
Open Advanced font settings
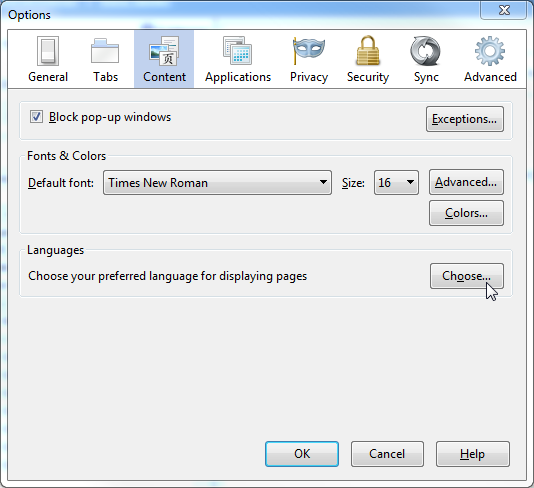coord(466,182)
